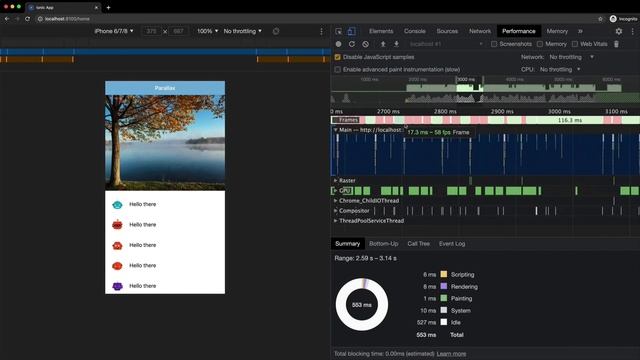The image size is (640, 360).
Task: Open the iPhone 6/7/8 device dropdown
Action: click(x=114, y=31)
